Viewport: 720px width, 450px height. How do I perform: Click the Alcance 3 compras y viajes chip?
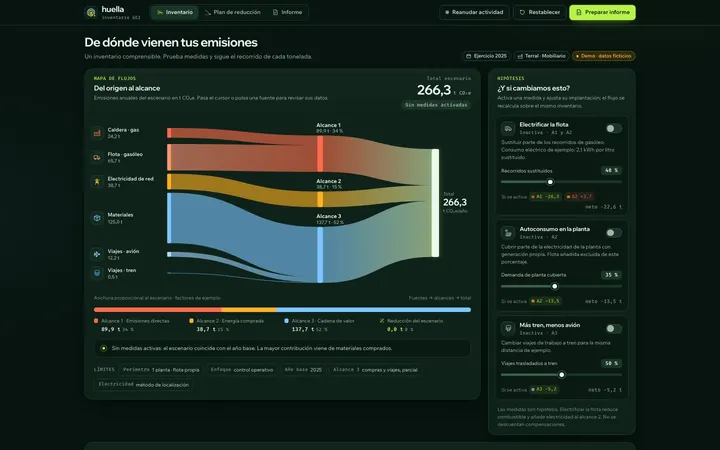(x=375, y=370)
